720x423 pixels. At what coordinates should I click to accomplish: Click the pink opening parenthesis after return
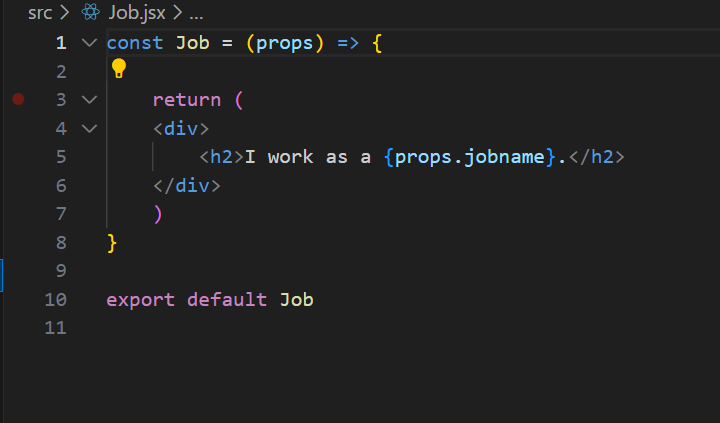coord(239,100)
